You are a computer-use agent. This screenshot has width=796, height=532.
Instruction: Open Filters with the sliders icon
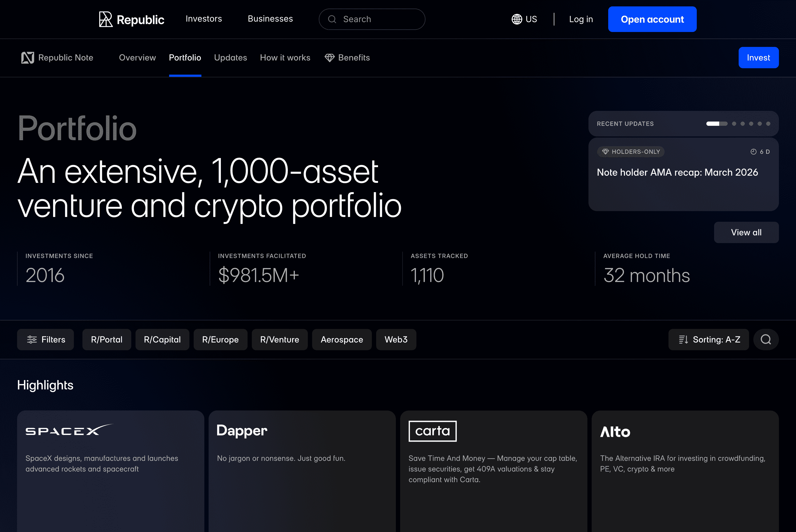pyautogui.click(x=46, y=340)
